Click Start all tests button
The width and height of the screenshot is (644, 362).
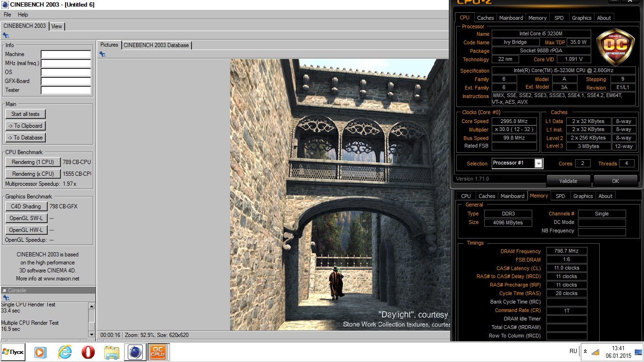tap(25, 114)
